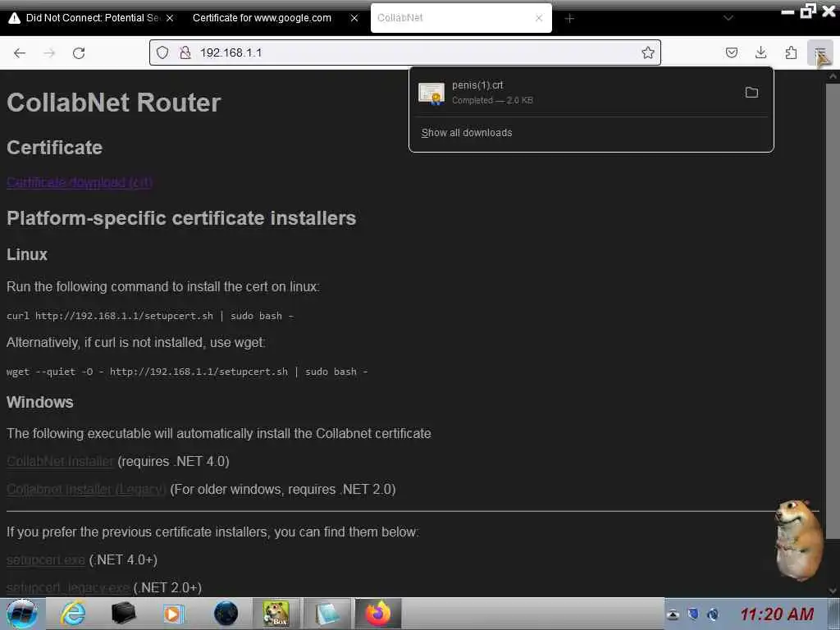Image resolution: width=840 pixels, height=630 pixels.
Task: Click the wget --quiet command text
Action: (x=187, y=372)
